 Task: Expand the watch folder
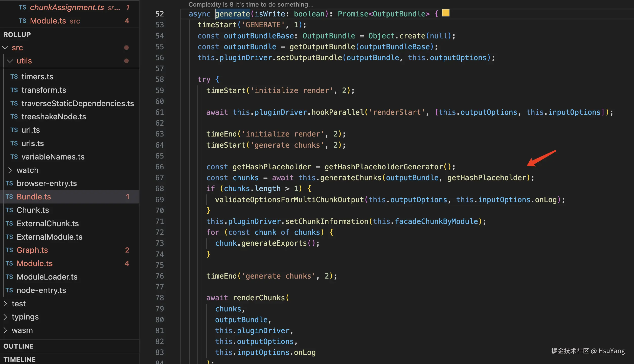tap(10, 170)
